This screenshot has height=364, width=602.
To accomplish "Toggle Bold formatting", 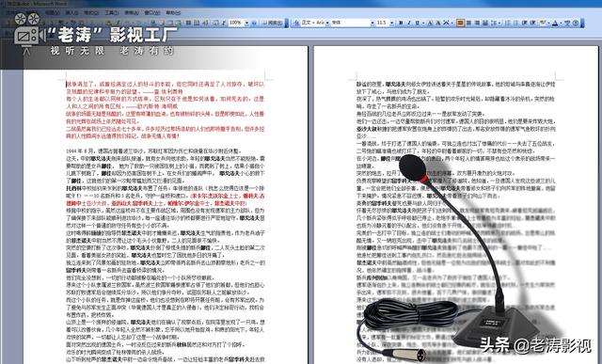I will [401, 23].
